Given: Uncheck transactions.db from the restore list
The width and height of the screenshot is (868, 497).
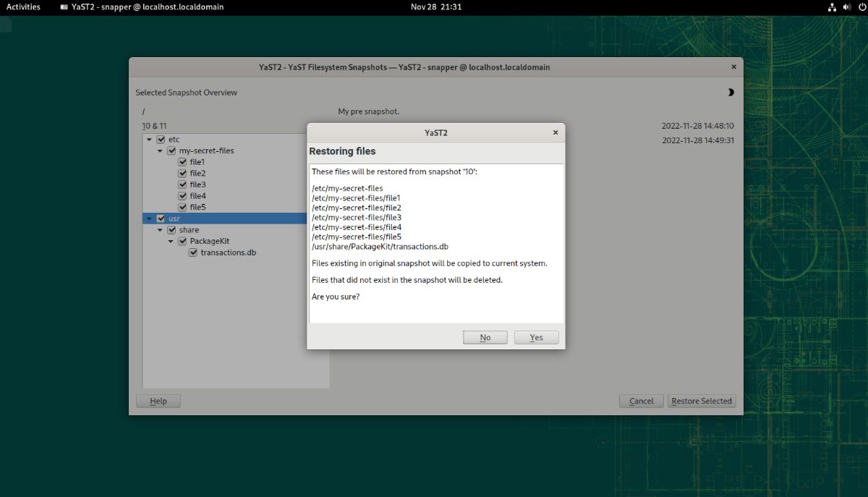Looking at the screenshot, I should [192, 252].
